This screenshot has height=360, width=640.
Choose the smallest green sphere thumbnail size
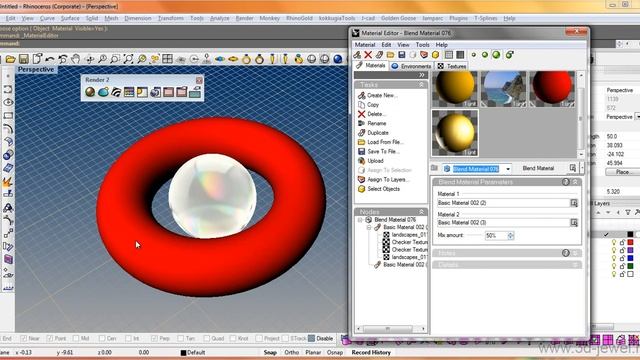click(473, 55)
